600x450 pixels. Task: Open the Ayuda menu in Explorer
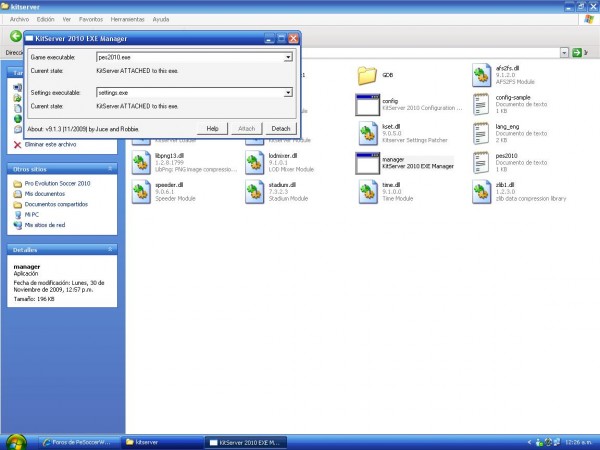(x=161, y=19)
